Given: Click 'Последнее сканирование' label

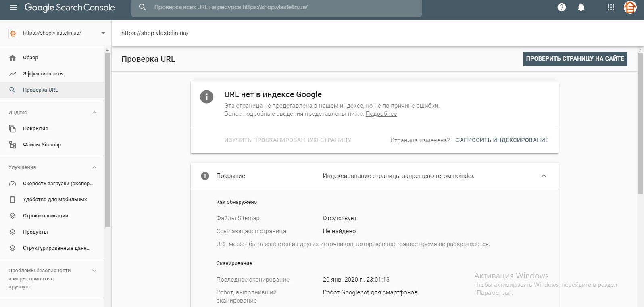Looking at the screenshot, I should pyautogui.click(x=253, y=280).
